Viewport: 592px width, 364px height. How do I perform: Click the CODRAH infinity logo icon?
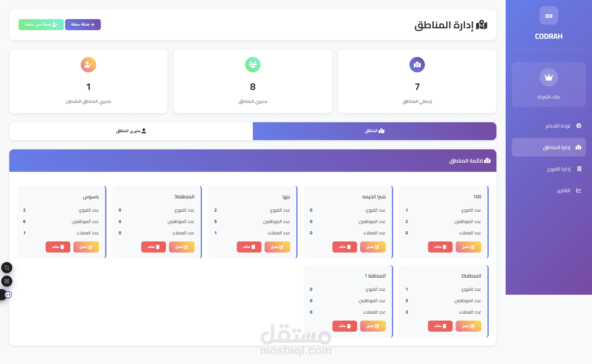pyautogui.click(x=549, y=16)
